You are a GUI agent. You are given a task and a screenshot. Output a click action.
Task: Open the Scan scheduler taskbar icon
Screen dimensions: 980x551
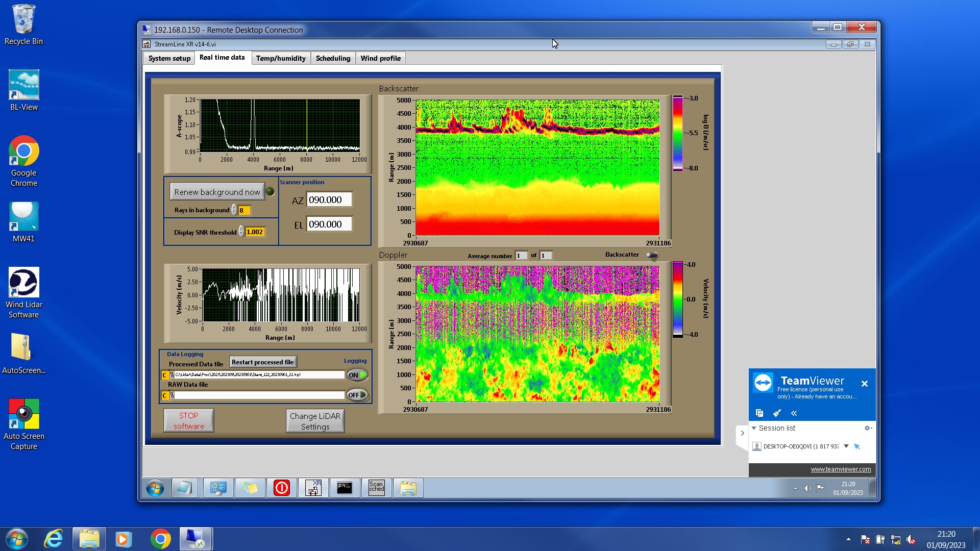click(x=376, y=488)
